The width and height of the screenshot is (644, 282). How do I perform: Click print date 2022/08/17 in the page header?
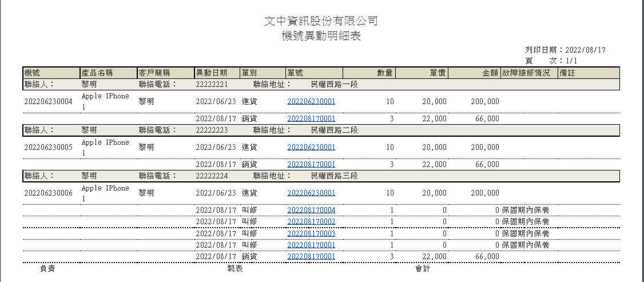tap(586, 50)
